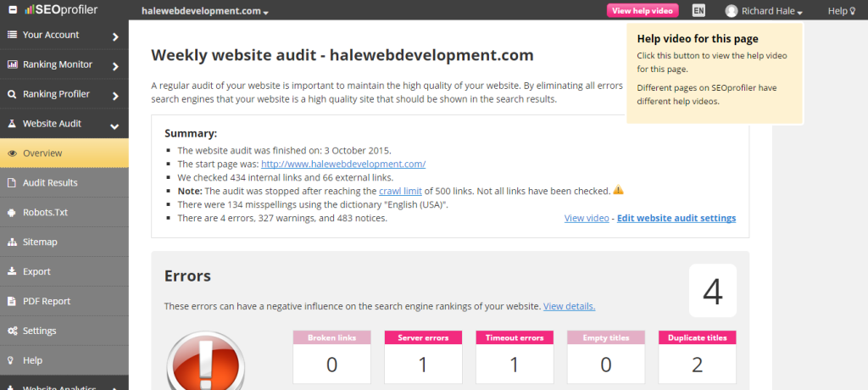868x390 pixels.
Task: Click the Sitemap hierarchy icon in sidebar
Action: click(12, 242)
